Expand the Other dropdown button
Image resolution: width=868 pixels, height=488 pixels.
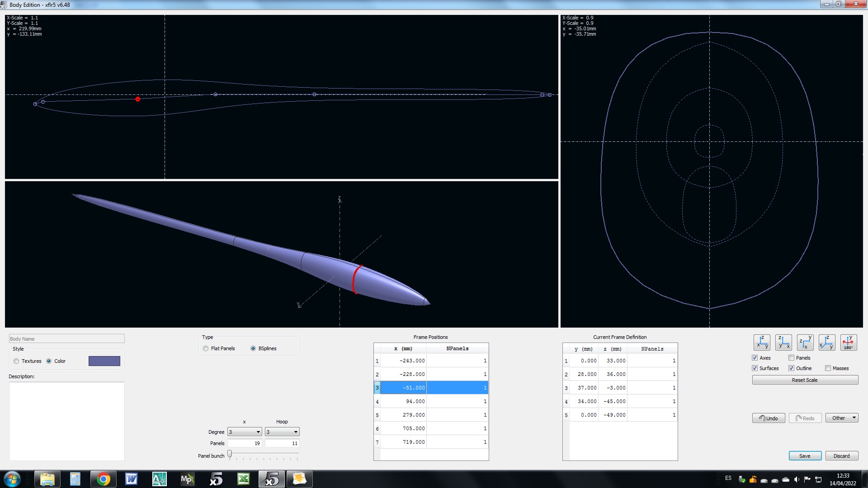click(x=842, y=418)
